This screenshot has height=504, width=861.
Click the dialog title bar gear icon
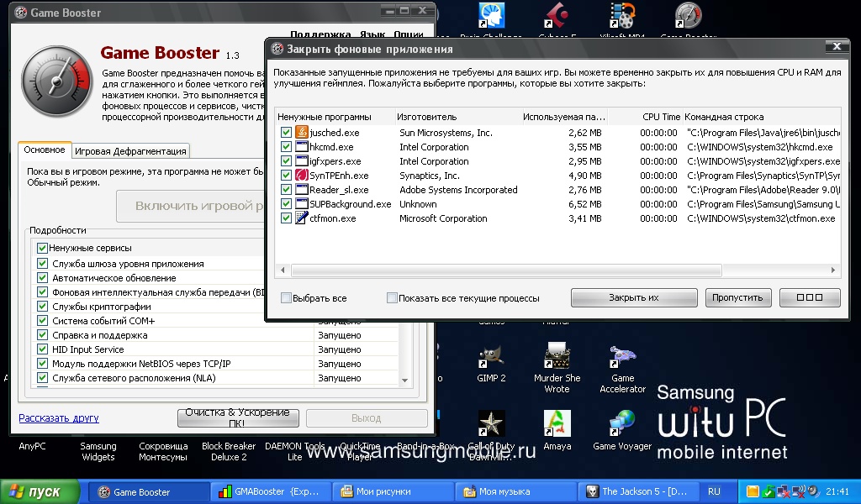[277, 49]
